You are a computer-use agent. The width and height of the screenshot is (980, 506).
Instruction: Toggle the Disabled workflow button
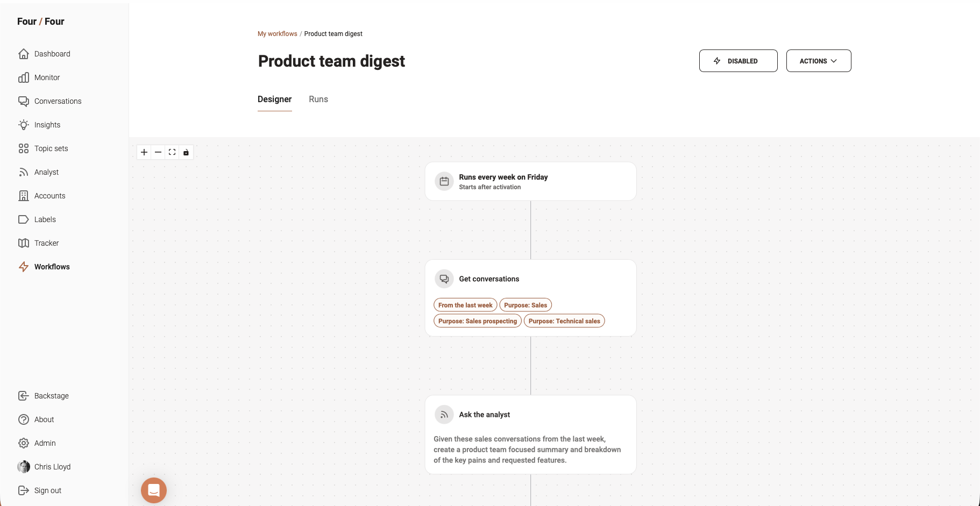pyautogui.click(x=738, y=61)
